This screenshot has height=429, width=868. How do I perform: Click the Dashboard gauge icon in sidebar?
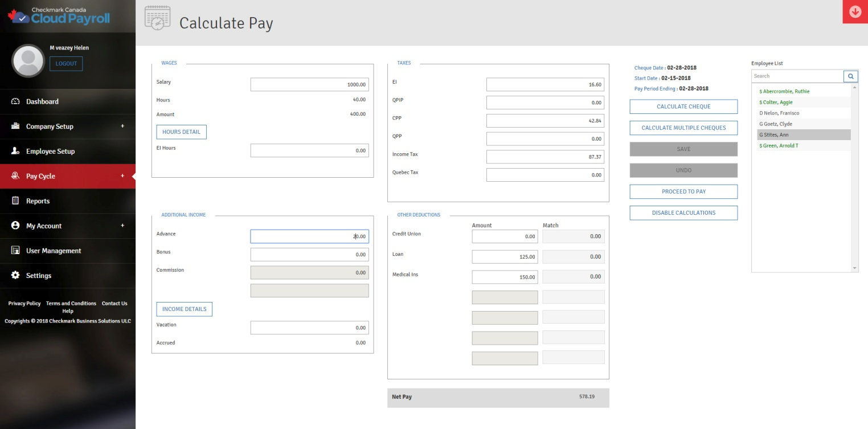[x=15, y=101]
